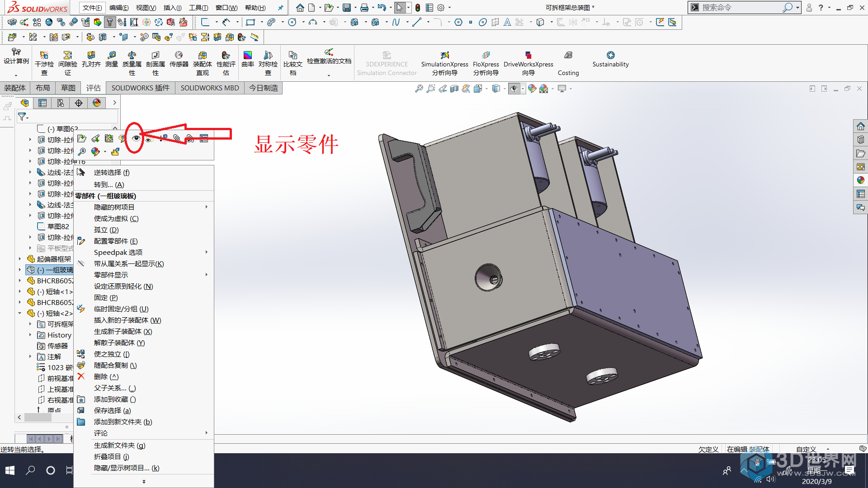Toggle the highlighted bolt icon in the toolbar

[110, 22]
